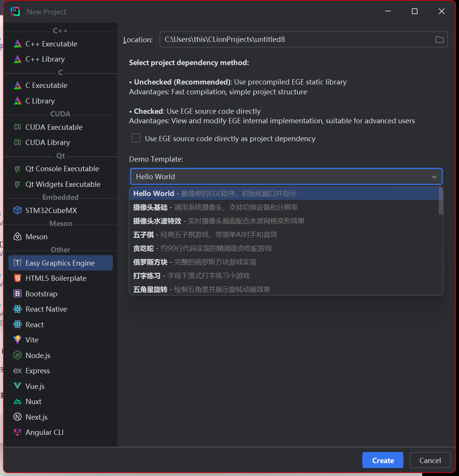Click into the Location path text field
459x476 pixels.
[x=297, y=40]
